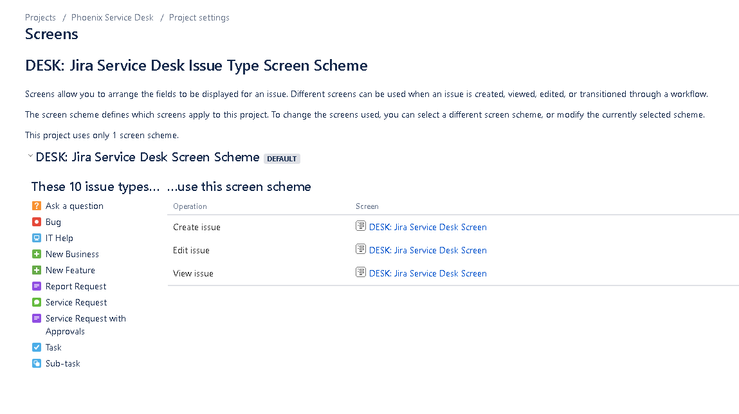
Task: Click the Screens page title
Action: point(51,34)
